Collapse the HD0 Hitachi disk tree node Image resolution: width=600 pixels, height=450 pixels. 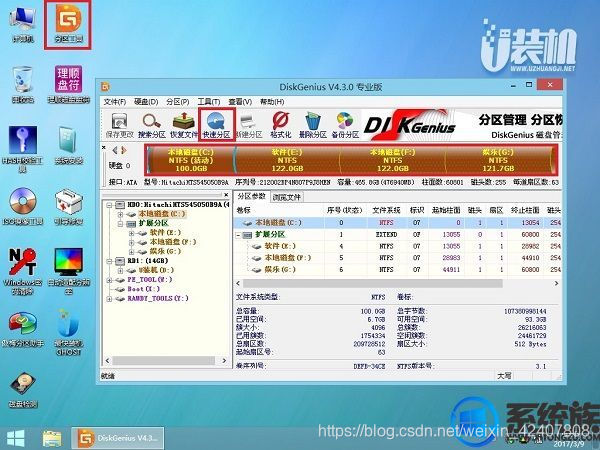tap(109, 205)
